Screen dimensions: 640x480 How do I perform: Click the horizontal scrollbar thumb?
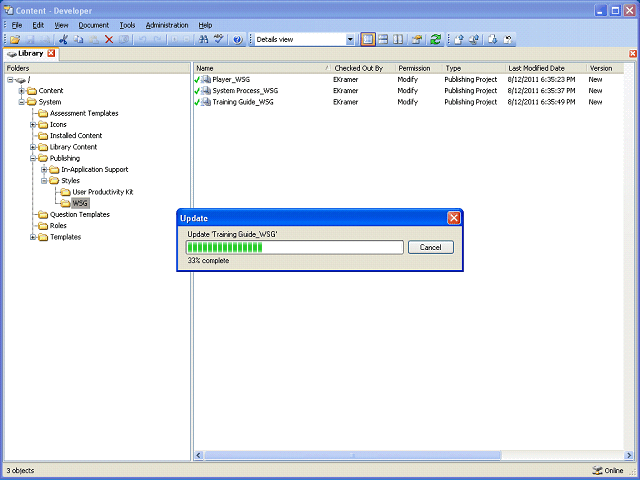click(x=352, y=455)
